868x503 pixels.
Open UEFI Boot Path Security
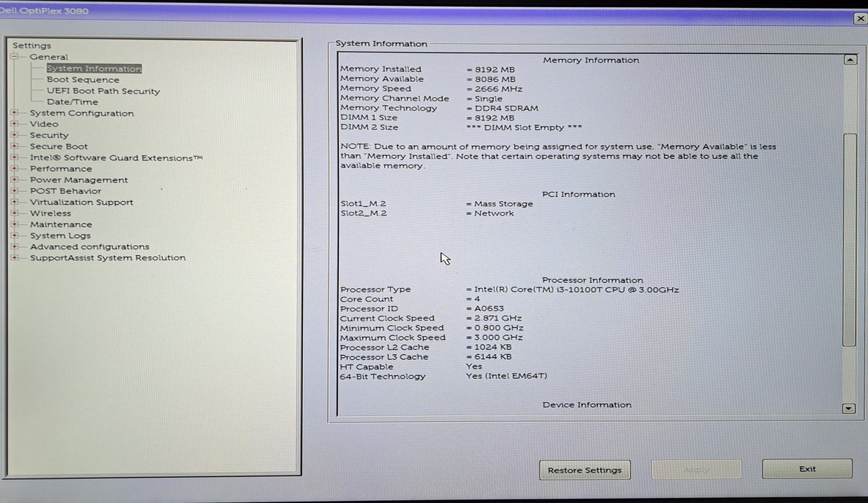coord(103,91)
